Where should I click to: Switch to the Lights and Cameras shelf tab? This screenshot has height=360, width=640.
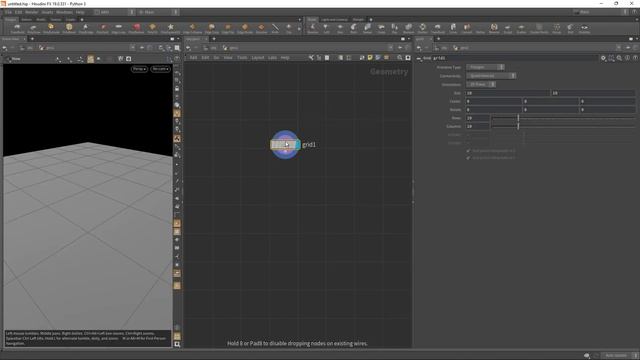tap(334, 20)
